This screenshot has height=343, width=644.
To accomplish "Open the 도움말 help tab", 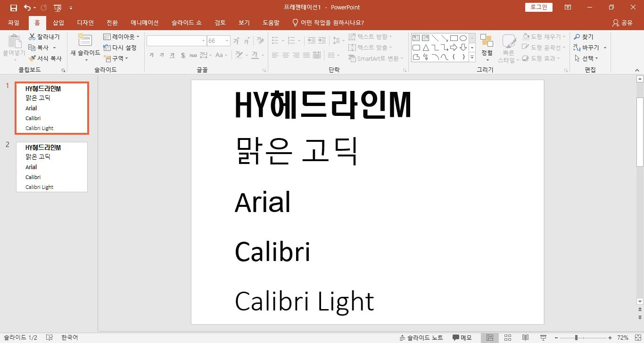I will click(x=271, y=23).
